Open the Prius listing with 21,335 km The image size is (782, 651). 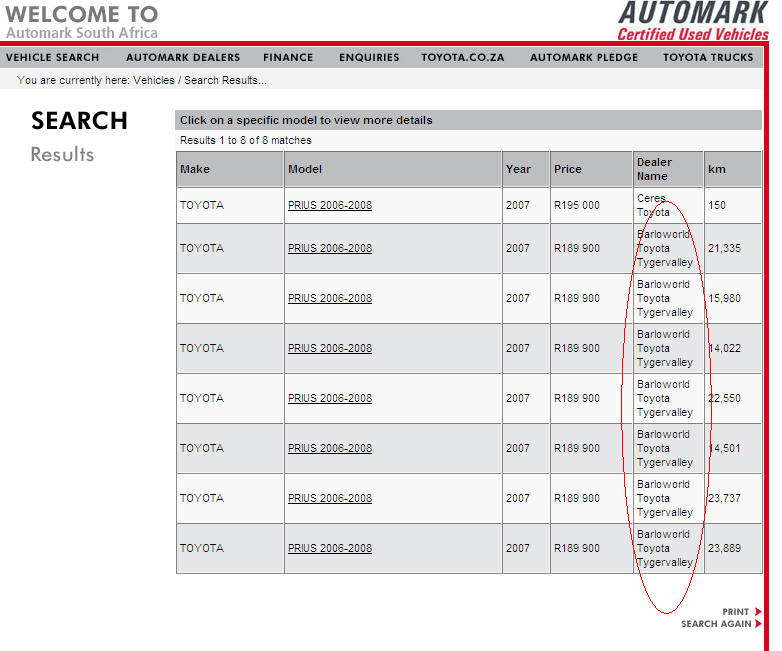click(330, 248)
